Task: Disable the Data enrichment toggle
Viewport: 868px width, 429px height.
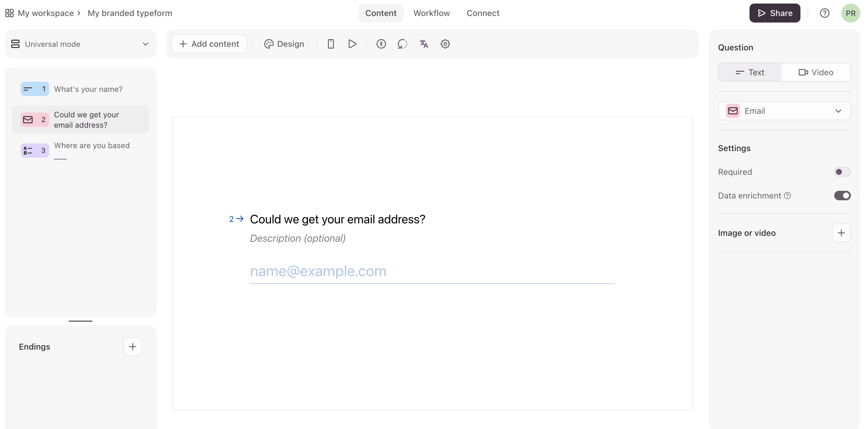Action: (x=842, y=196)
